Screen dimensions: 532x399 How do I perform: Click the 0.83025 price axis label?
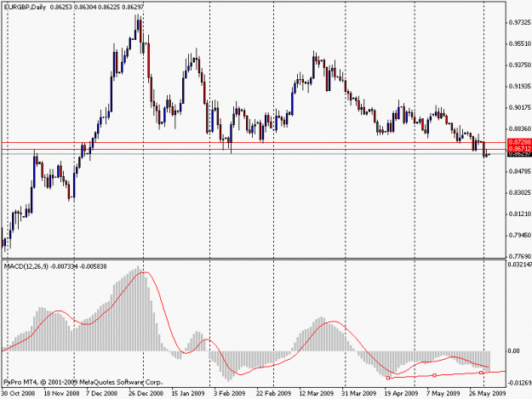pyautogui.click(x=520, y=192)
